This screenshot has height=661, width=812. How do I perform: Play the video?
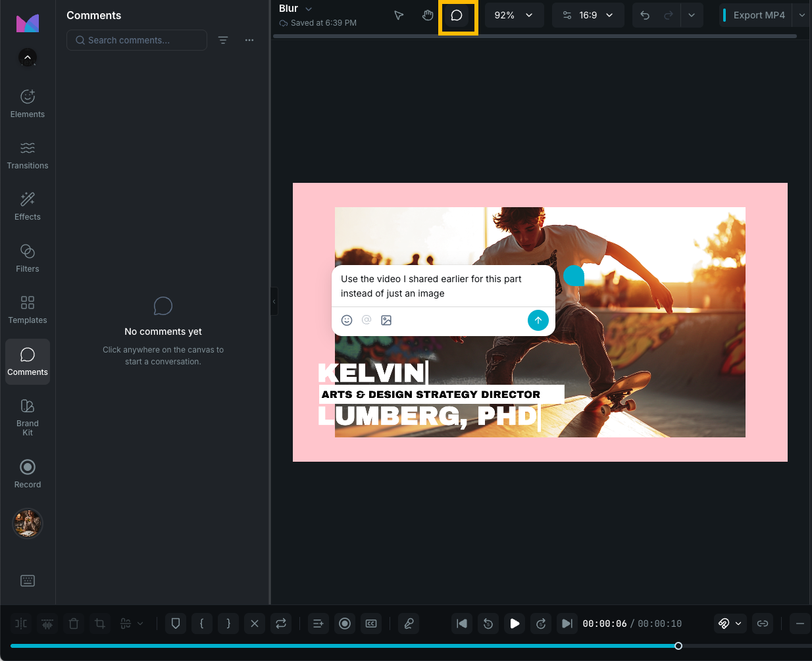coord(515,624)
